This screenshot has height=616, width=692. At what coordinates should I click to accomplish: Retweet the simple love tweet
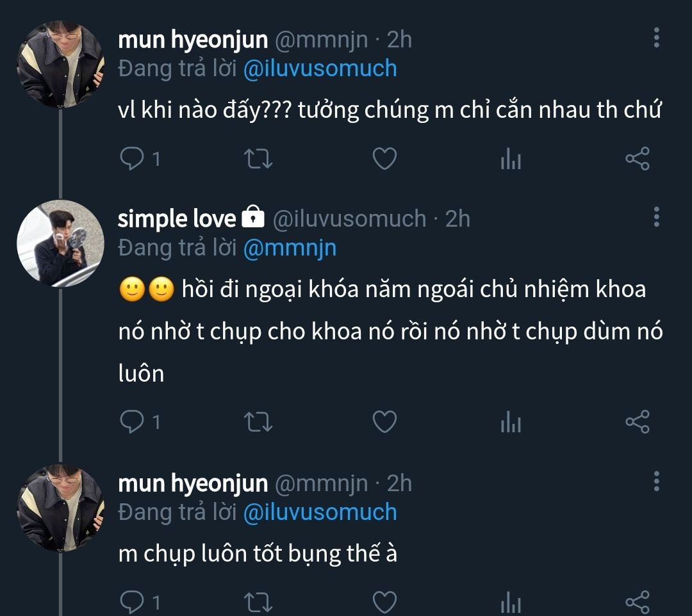tap(259, 421)
